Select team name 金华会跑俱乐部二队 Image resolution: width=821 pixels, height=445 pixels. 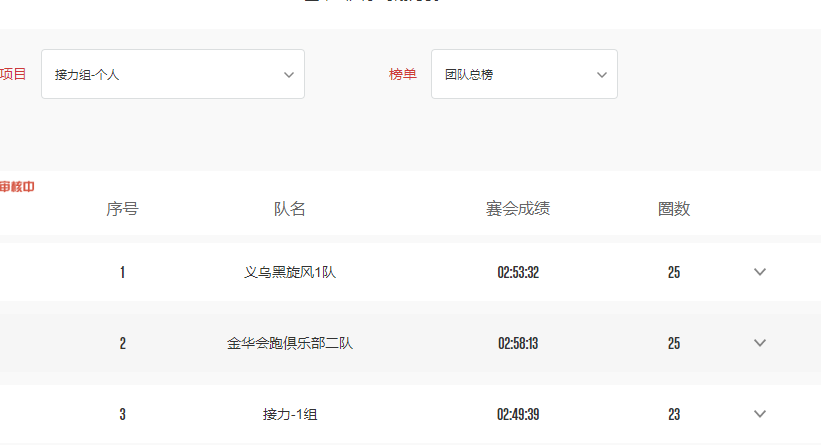click(290, 343)
